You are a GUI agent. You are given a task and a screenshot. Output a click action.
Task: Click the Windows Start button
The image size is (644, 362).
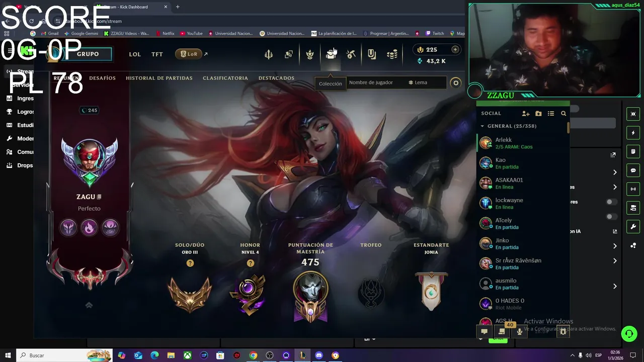[x=8, y=355]
